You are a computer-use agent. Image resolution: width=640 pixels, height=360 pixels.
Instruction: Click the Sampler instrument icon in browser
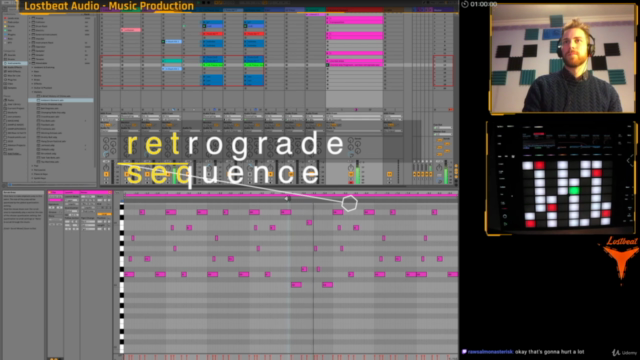coord(33,51)
